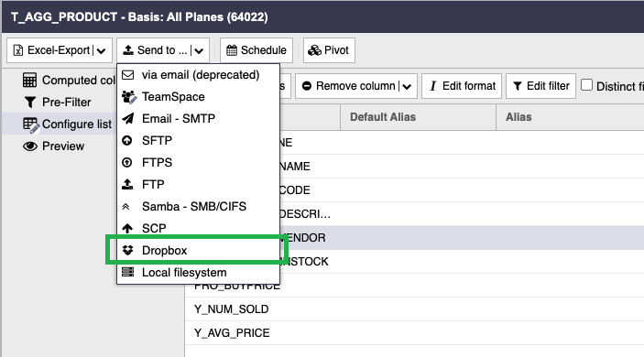The image size is (644, 357).
Task: Open the Remove column dropdown arrow
Action: click(407, 87)
